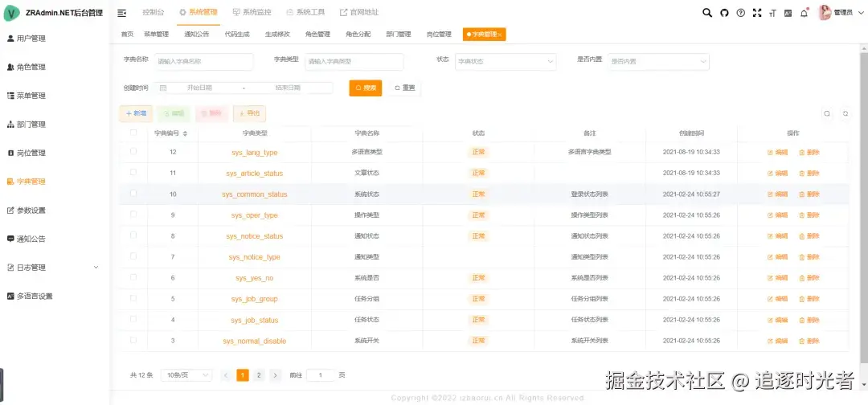Click the orange 搜索 button
The image size is (868, 405).
pyautogui.click(x=366, y=88)
